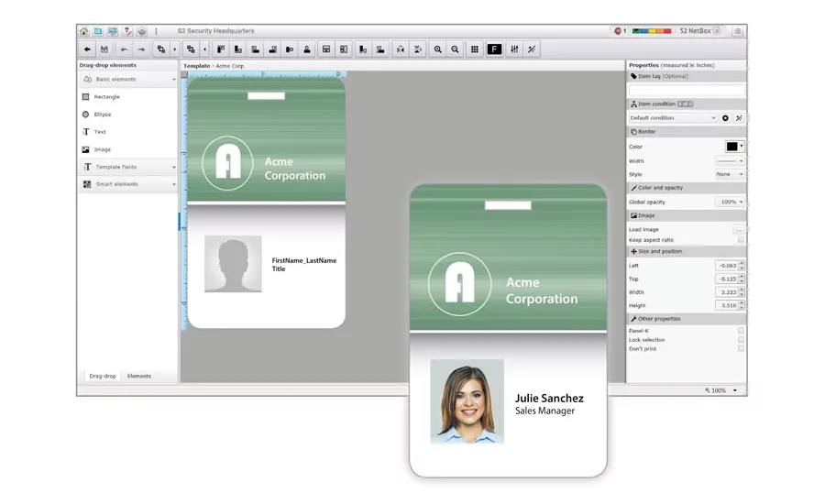Screen dimensions: 825x504
Task: Flip the element horizontally using the toolbar
Action: click(x=401, y=49)
